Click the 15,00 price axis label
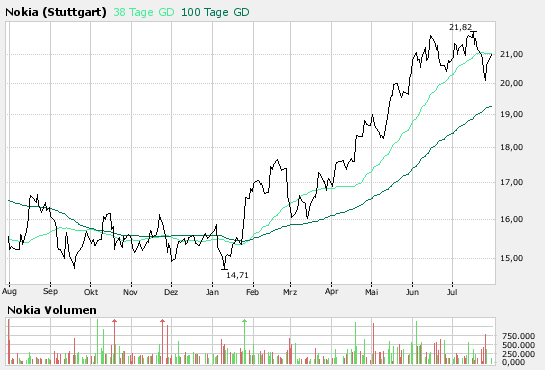 pyautogui.click(x=511, y=258)
